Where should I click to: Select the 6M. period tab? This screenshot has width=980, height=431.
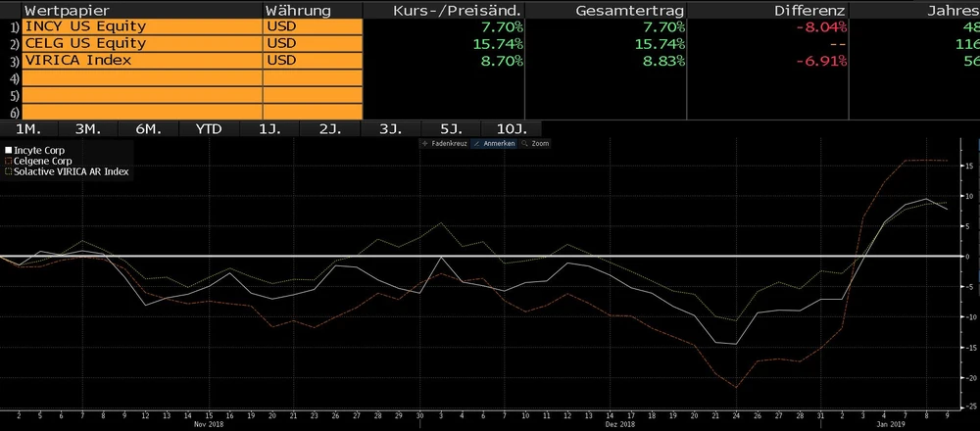148,129
